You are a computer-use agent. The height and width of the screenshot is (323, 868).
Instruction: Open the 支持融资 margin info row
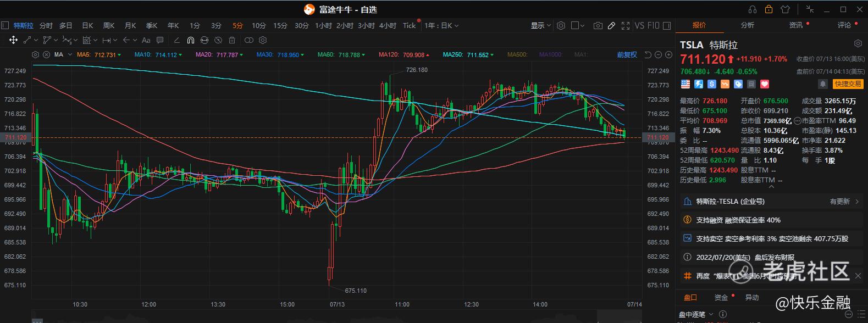[x=771, y=220]
